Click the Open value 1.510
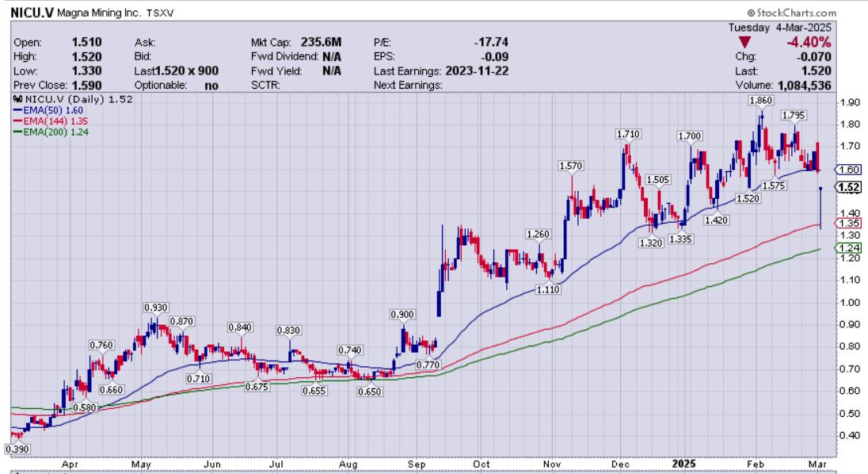This screenshot has height=474, width=868. [86, 42]
